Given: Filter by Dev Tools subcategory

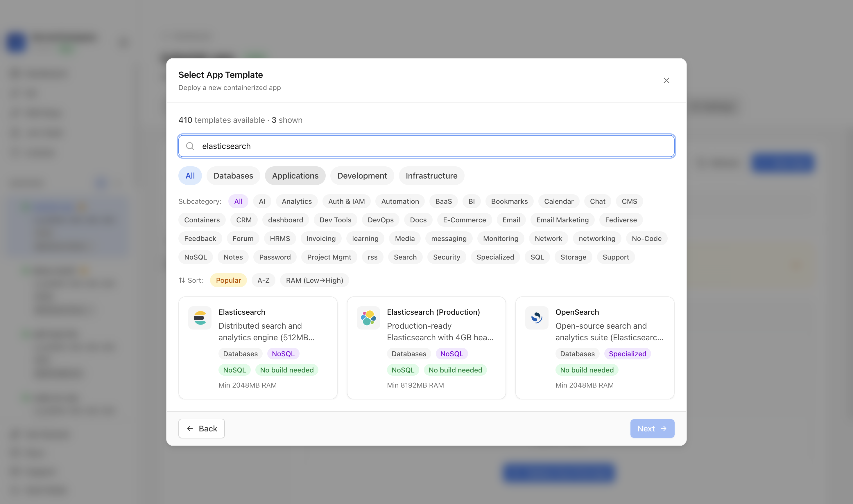Looking at the screenshot, I should click(x=335, y=220).
